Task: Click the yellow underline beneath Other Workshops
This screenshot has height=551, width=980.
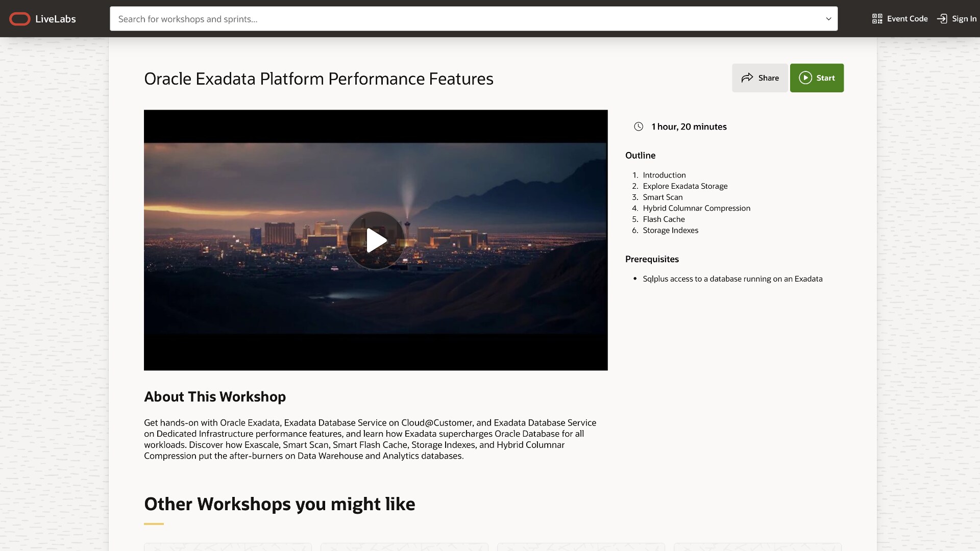Action: (x=154, y=523)
